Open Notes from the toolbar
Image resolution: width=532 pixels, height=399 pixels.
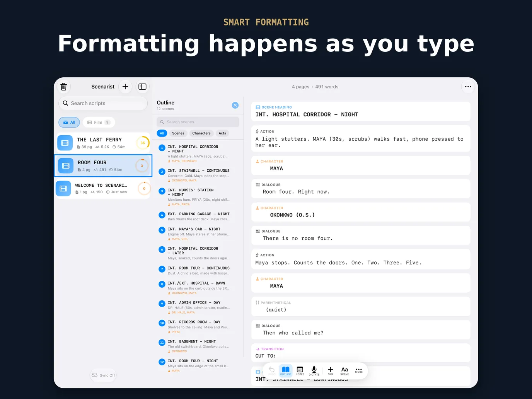click(x=300, y=371)
